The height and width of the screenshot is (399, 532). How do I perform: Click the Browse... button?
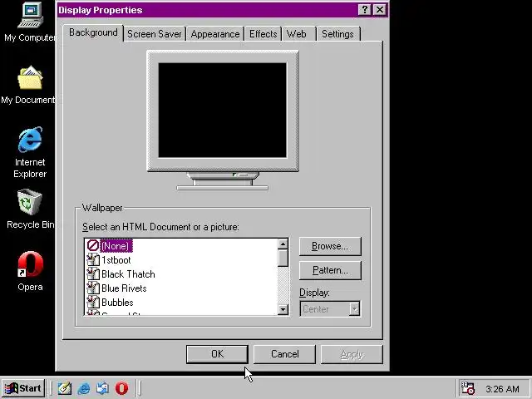[330, 246]
